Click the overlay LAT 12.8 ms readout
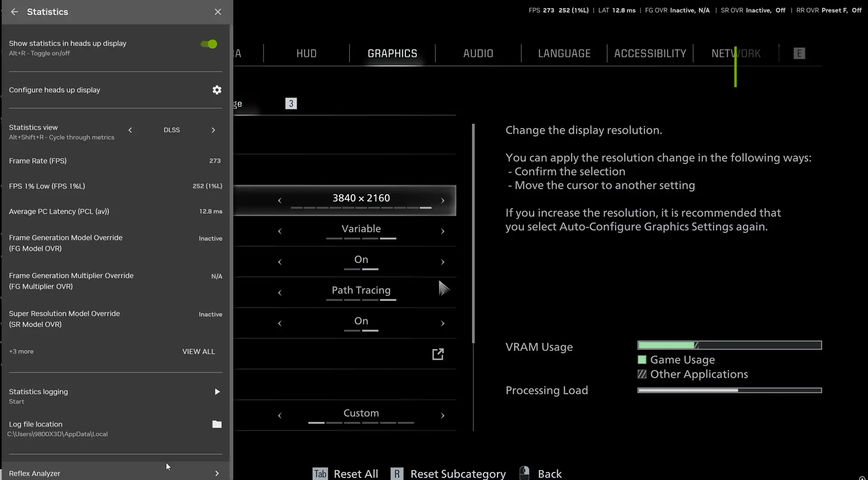The width and height of the screenshot is (868, 480). pos(617,10)
